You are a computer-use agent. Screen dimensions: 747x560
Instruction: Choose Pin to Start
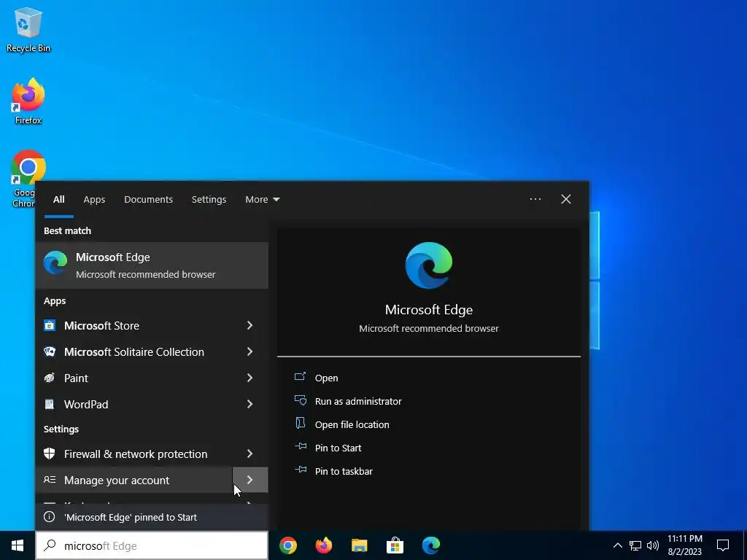pos(338,448)
